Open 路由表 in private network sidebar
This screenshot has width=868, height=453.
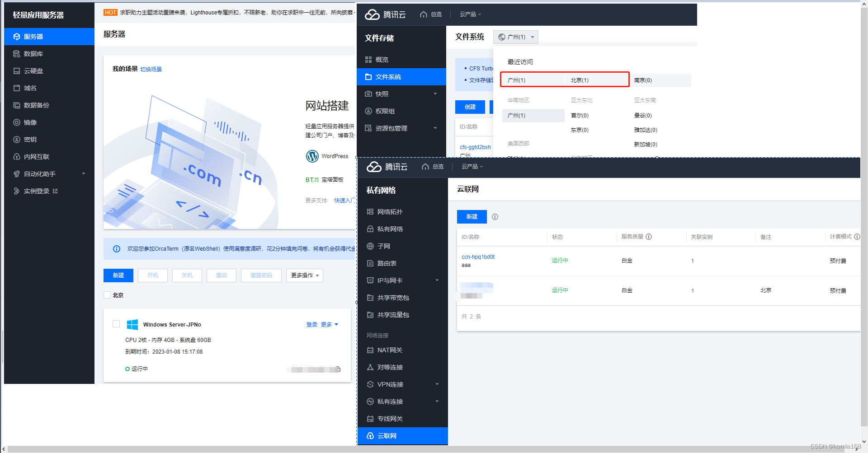click(x=403, y=263)
